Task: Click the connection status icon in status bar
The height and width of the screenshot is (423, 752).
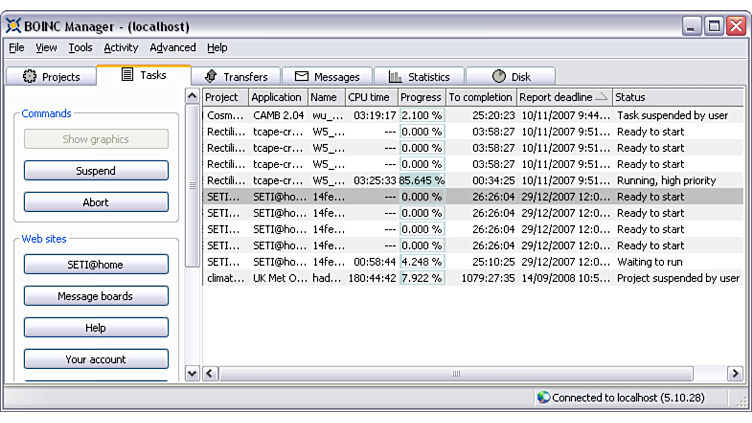Action: click(543, 397)
